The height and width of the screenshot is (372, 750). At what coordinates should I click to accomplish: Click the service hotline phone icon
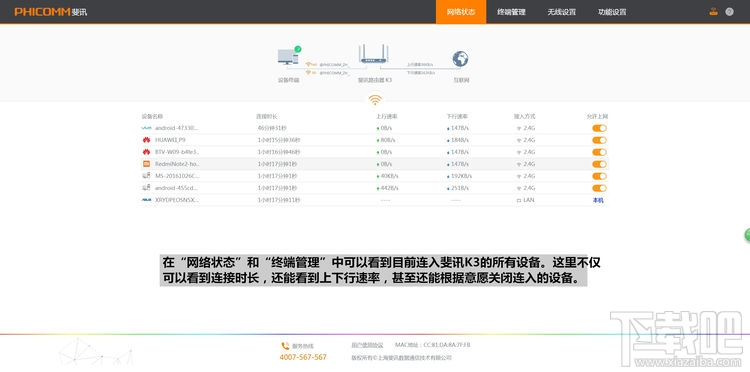285,346
